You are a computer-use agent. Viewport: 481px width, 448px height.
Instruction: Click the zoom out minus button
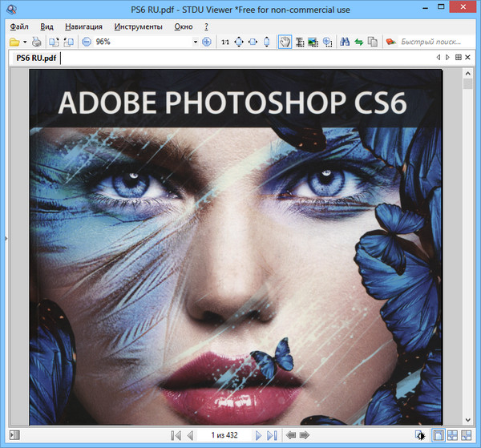(x=86, y=42)
